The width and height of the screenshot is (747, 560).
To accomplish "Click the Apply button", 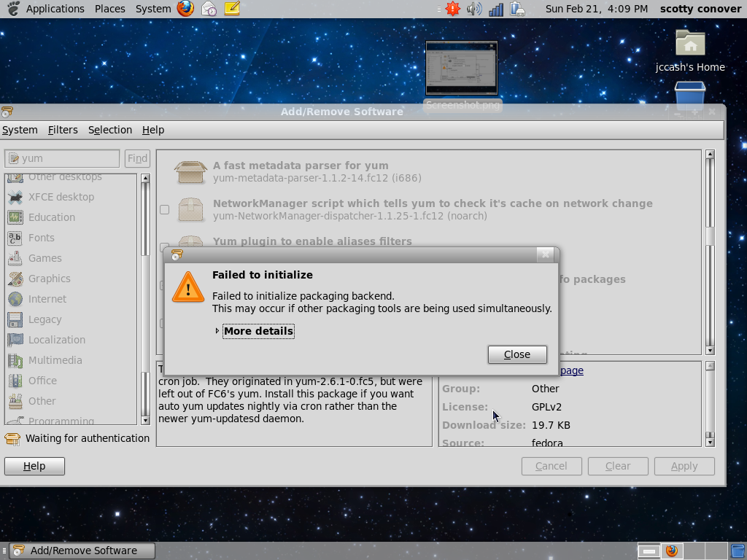I will click(684, 466).
